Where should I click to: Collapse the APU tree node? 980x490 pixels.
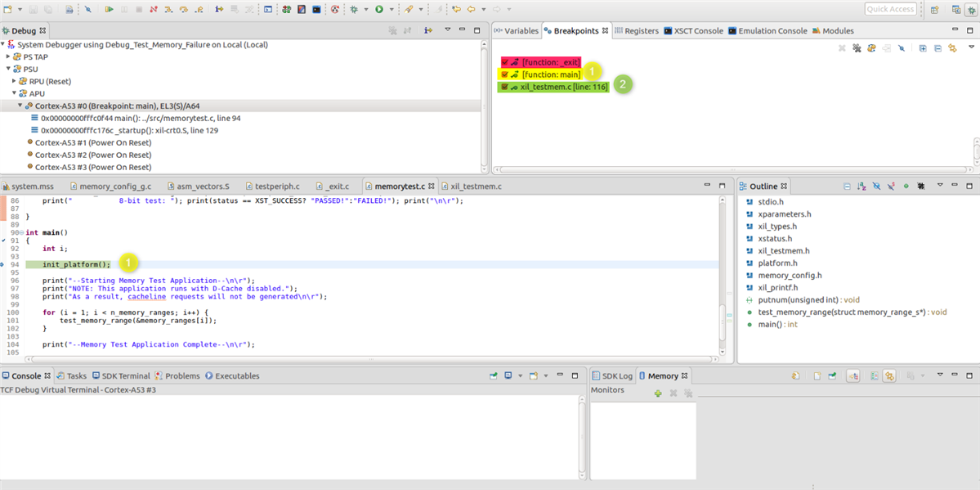coord(14,93)
